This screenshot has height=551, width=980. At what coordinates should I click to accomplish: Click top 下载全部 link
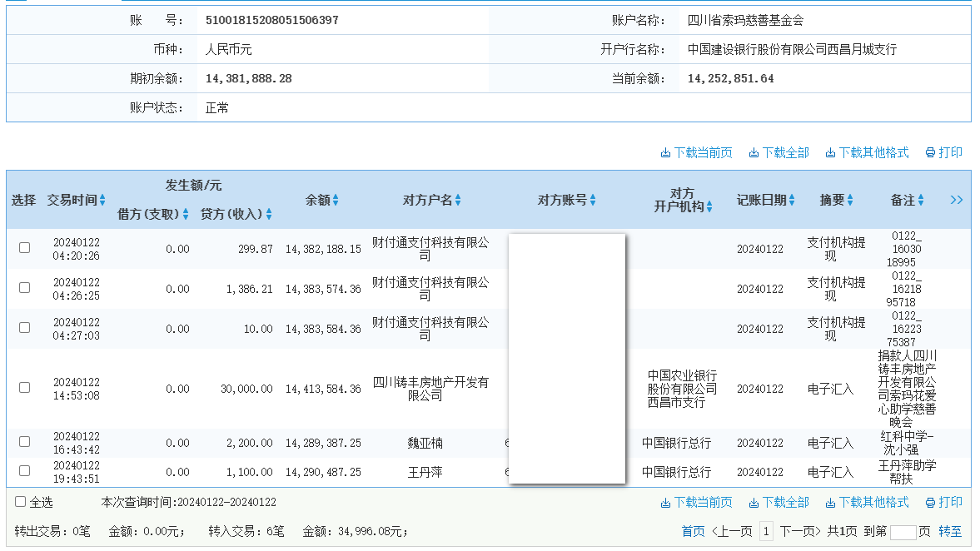779,152
